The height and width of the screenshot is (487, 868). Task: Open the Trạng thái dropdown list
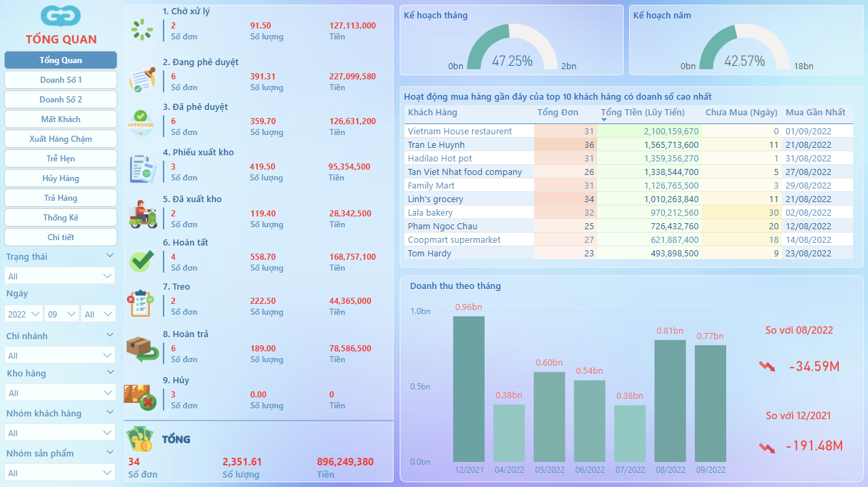60,276
